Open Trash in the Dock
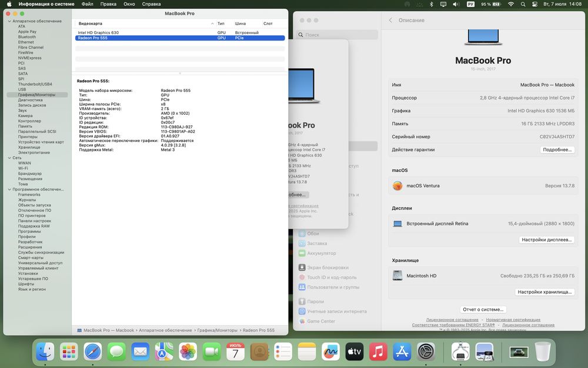 tap(542, 352)
